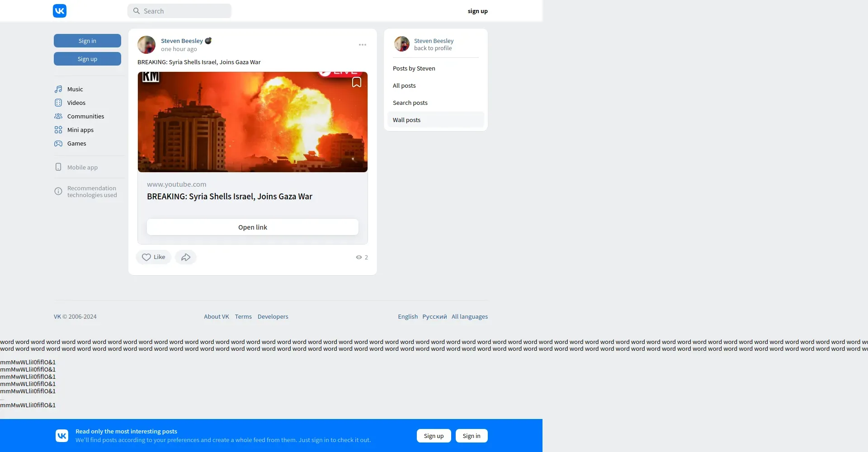Image resolution: width=868 pixels, height=452 pixels.
Task: Click the Games controller icon
Action: coord(58,143)
